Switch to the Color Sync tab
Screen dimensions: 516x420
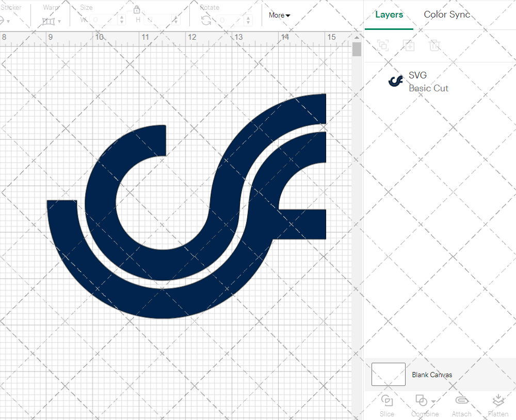coord(447,14)
